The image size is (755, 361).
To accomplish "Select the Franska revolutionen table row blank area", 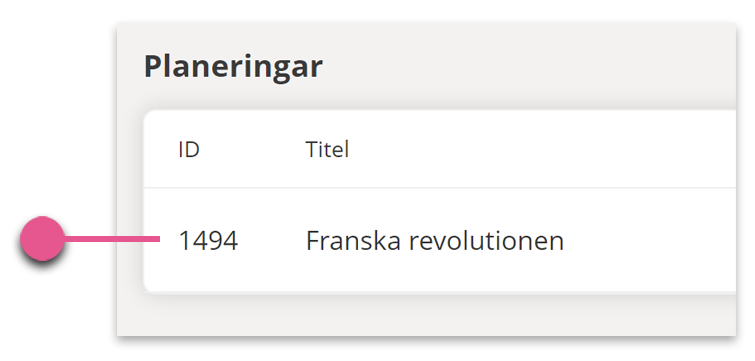I will click(650, 240).
